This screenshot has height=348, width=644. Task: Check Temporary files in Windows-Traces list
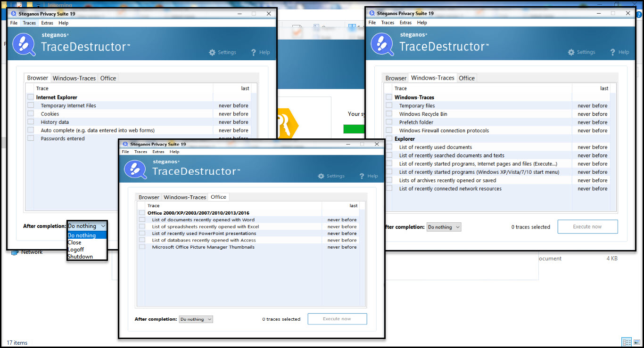[x=389, y=105]
